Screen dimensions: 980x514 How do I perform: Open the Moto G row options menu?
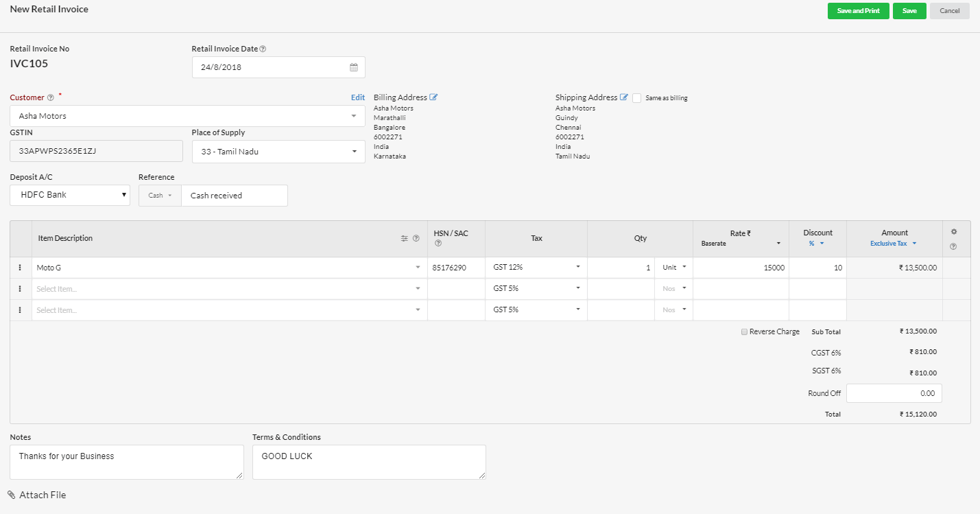[x=20, y=268]
